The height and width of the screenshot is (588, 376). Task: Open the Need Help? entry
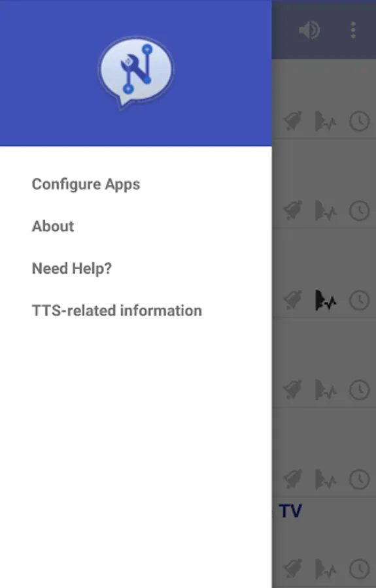click(72, 269)
